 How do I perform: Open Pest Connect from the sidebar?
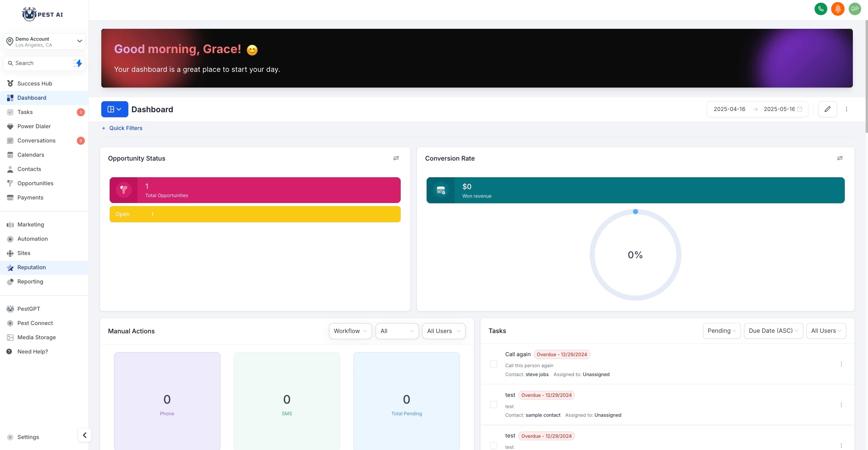[44, 323]
